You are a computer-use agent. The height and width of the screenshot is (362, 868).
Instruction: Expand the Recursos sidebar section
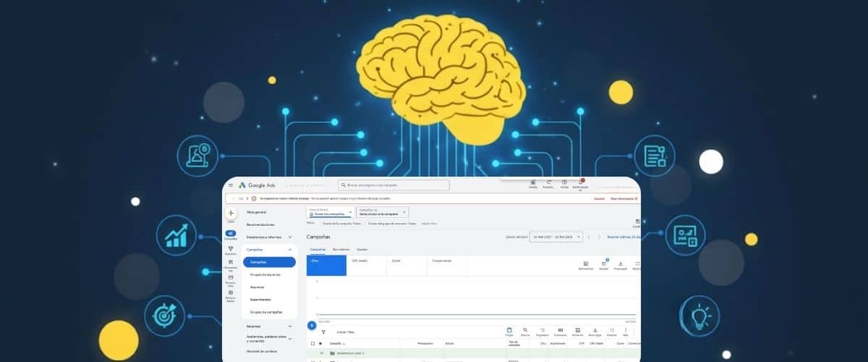289,327
